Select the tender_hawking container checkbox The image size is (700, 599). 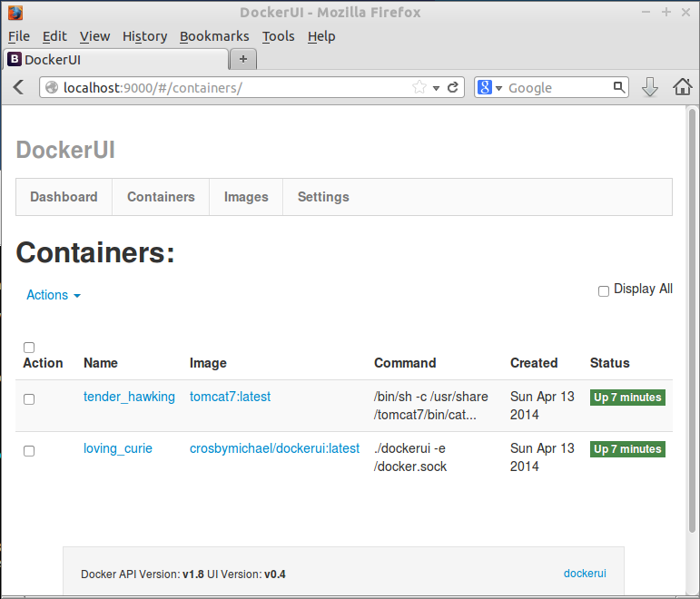(29, 399)
